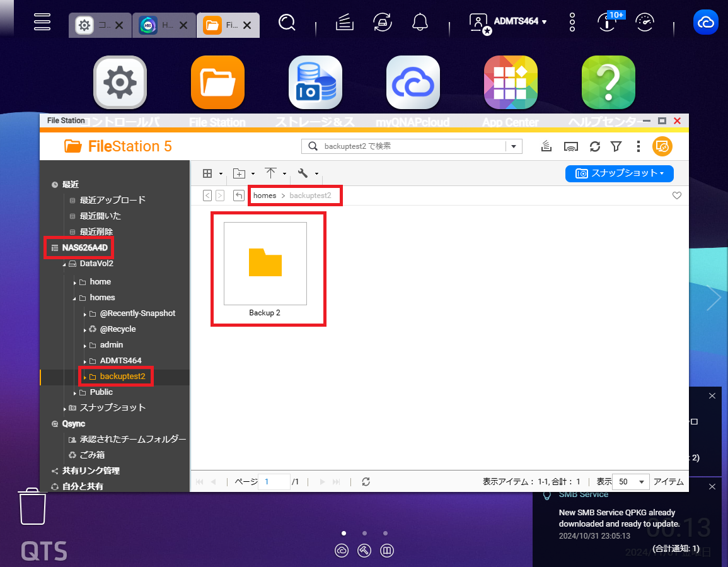The height and width of the screenshot is (567, 728).
Task: Open File Station background tasks icon
Action: [x=546, y=146]
